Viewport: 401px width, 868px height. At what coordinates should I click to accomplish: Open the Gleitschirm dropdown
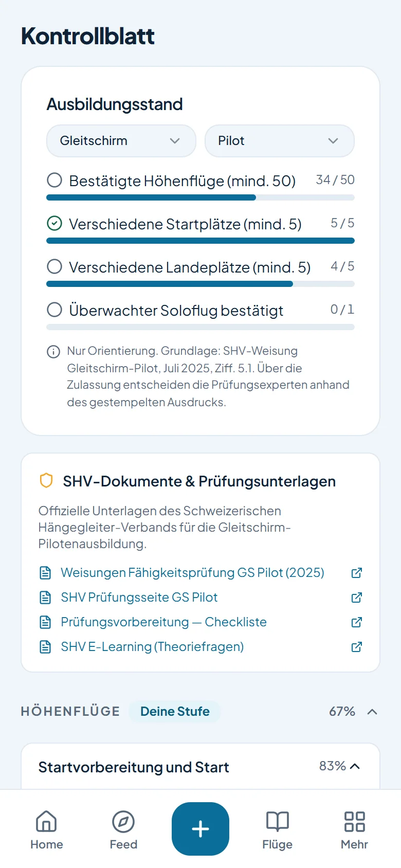[x=121, y=141]
